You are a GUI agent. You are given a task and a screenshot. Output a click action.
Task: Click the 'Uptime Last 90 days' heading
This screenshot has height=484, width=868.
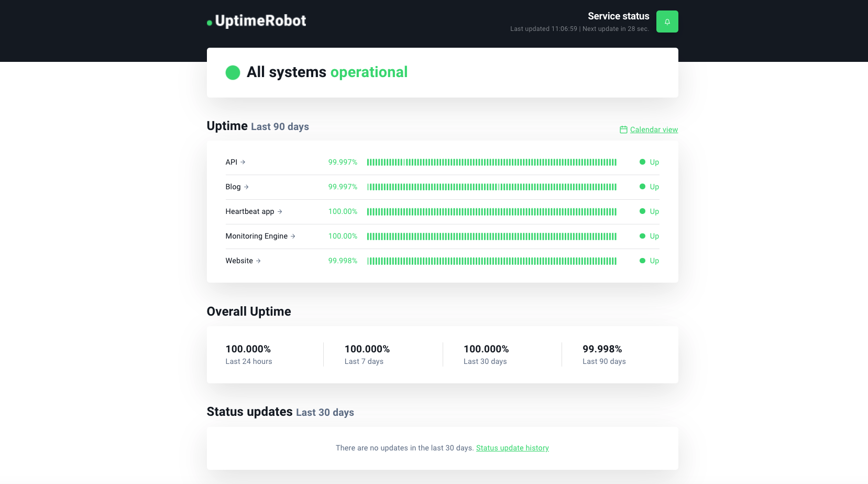(x=258, y=126)
